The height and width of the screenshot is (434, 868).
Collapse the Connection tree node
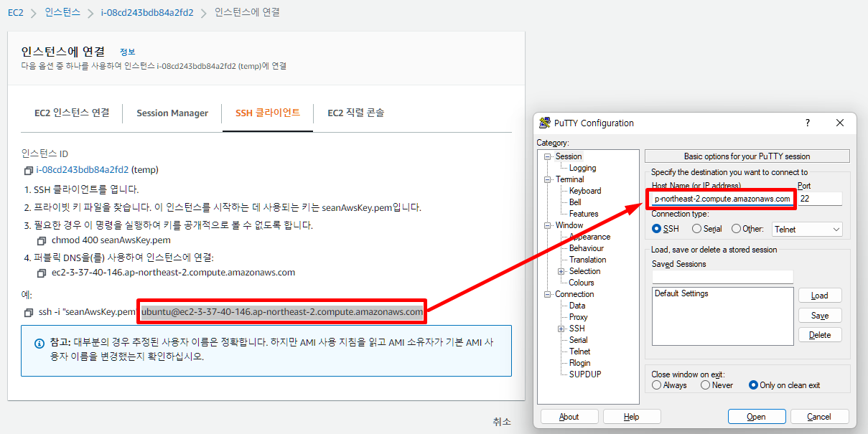547,294
